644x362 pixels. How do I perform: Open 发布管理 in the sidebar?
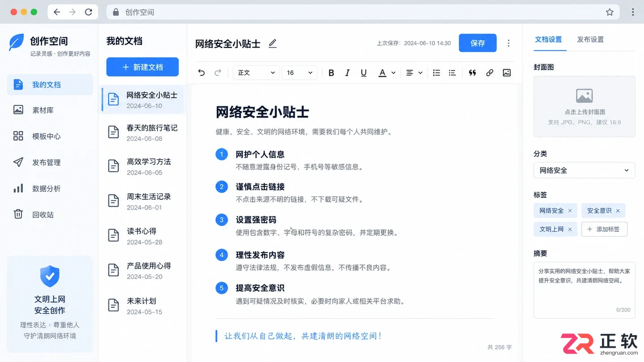tap(50, 163)
